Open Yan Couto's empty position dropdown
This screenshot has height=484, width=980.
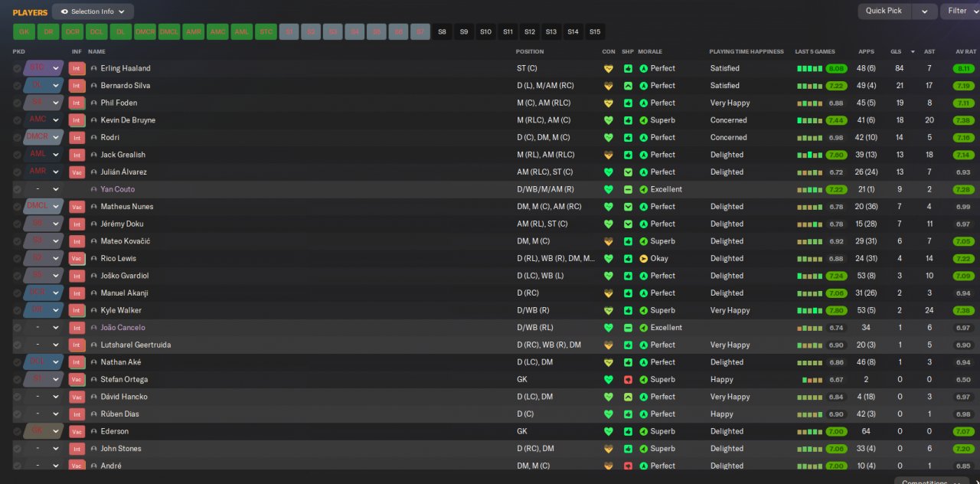44,189
